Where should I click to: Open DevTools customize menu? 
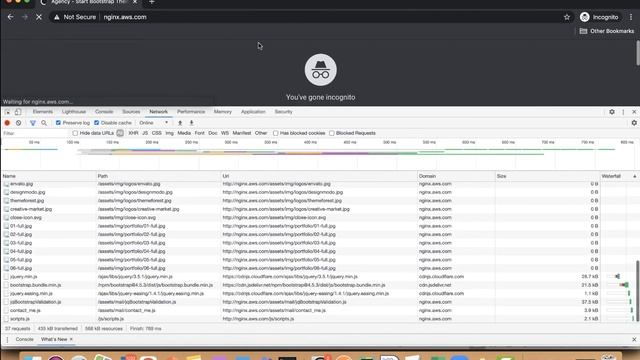(623, 112)
